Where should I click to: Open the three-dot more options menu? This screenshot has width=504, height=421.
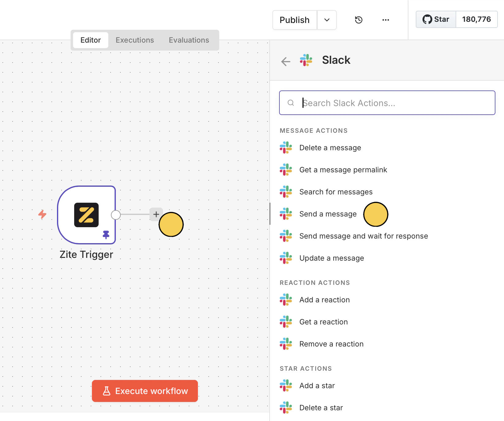385,20
